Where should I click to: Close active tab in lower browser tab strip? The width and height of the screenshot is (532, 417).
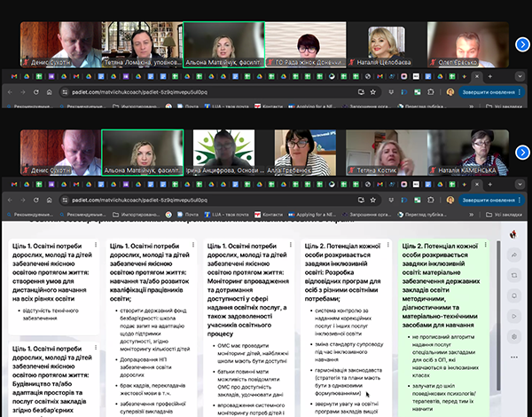pos(477,185)
